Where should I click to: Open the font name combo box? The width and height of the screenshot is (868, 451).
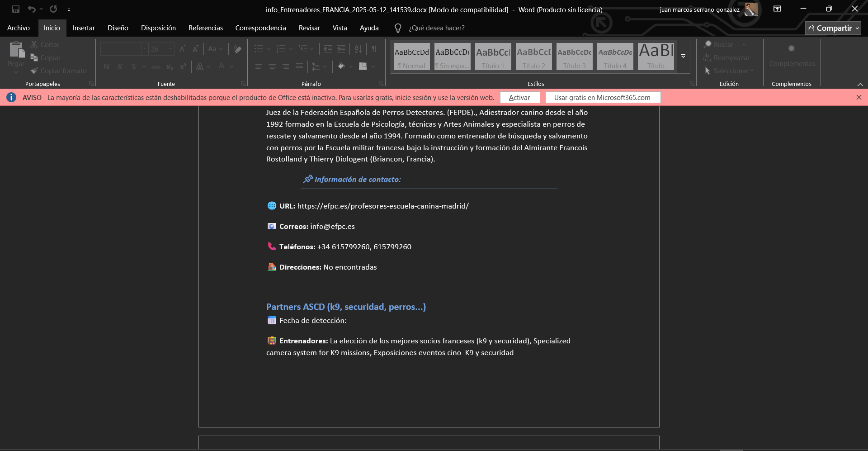pos(124,49)
